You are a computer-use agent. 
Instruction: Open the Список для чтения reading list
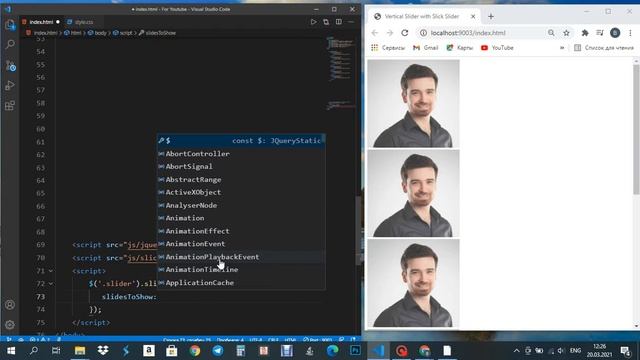coord(604,48)
